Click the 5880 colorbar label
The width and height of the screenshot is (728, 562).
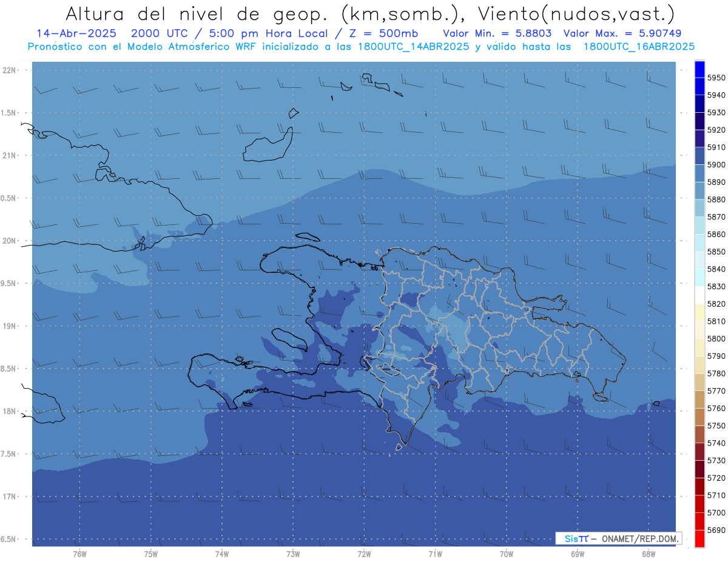pos(716,199)
